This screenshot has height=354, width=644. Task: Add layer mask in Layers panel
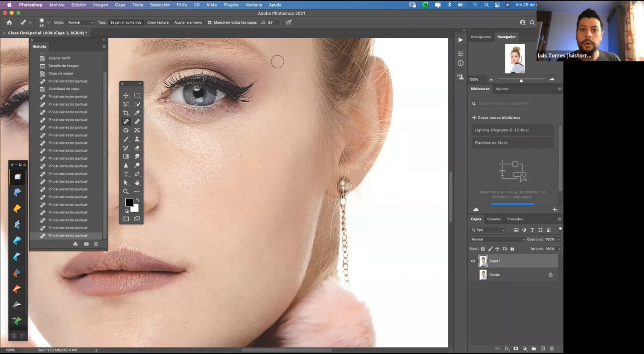(x=516, y=348)
